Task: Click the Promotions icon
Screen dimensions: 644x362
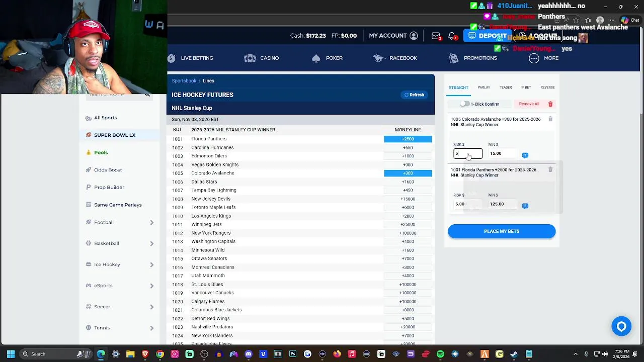Action: pos(454,58)
